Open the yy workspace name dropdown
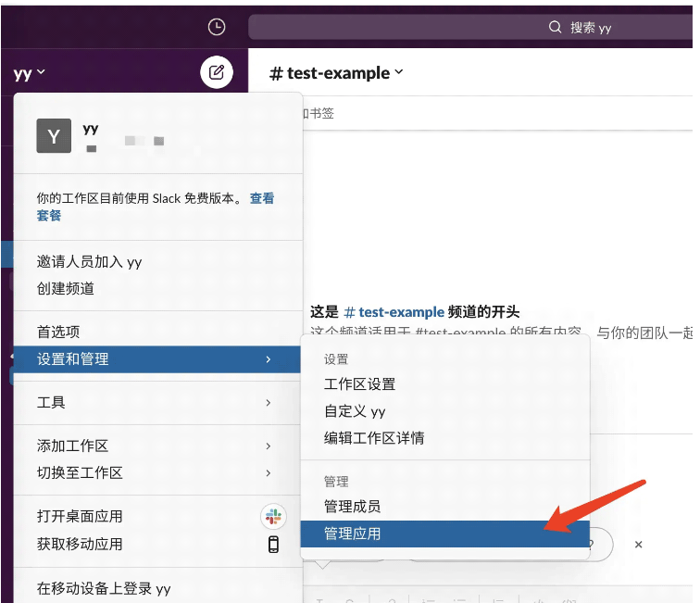The image size is (700, 603). 29,73
